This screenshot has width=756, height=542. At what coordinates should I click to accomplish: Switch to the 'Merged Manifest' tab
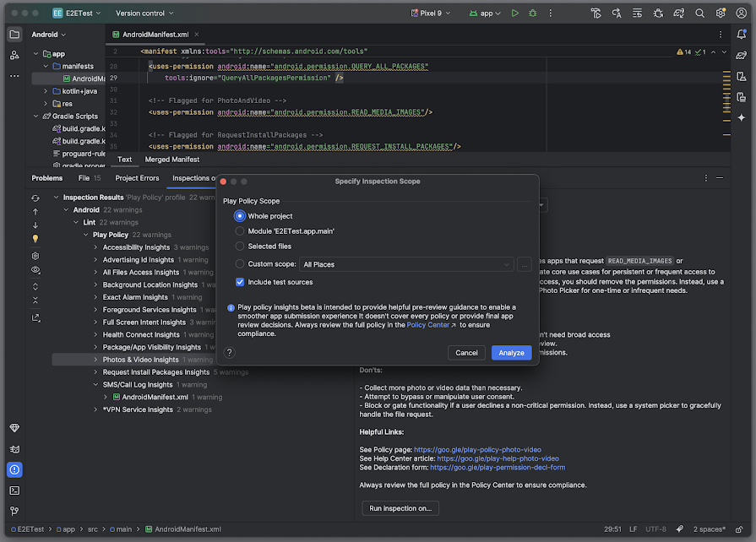click(172, 160)
